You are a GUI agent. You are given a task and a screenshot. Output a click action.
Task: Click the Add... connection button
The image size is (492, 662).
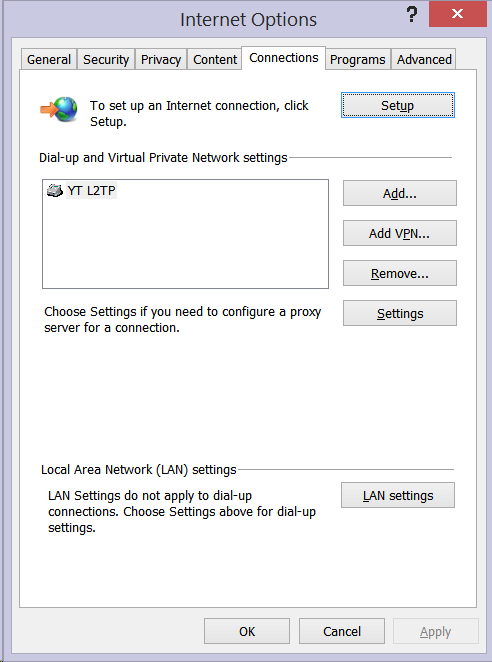click(x=400, y=193)
